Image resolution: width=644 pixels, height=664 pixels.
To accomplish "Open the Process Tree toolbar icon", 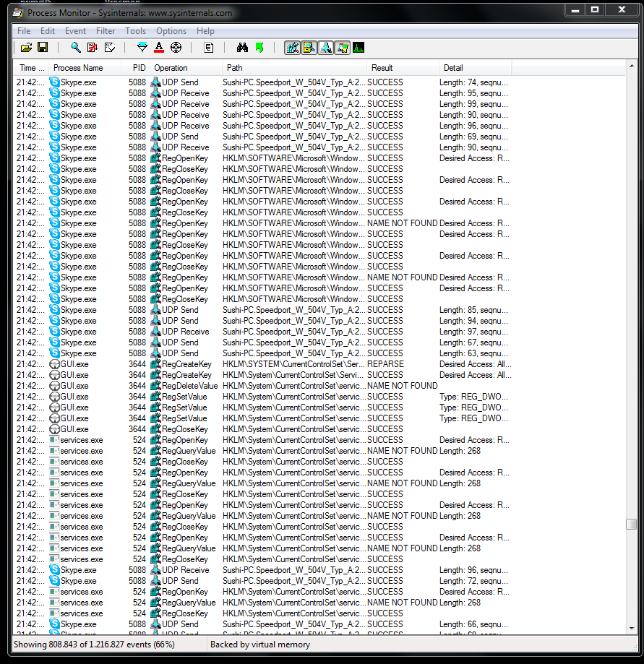I will click(208, 48).
